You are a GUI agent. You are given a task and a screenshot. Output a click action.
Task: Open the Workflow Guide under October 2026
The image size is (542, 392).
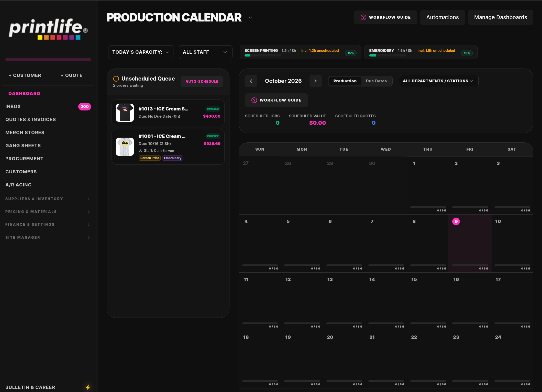point(276,100)
